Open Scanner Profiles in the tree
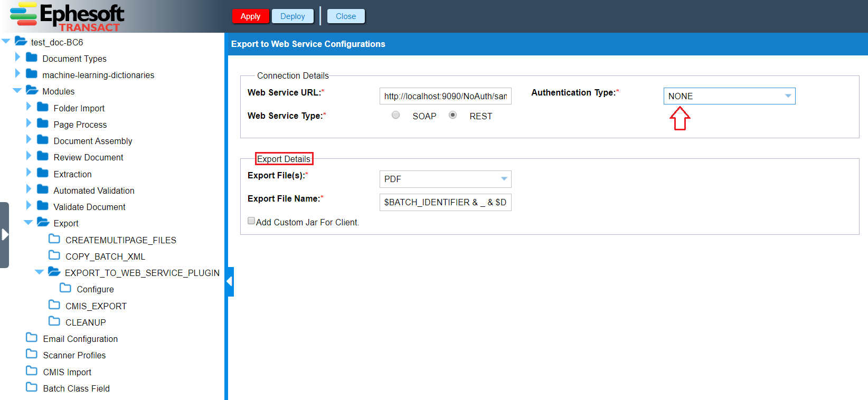868x400 pixels. click(74, 355)
